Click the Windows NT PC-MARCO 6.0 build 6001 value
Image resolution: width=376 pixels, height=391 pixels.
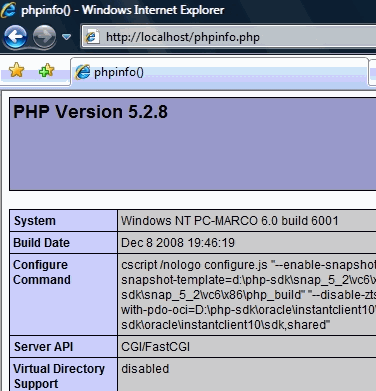[230, 221]
